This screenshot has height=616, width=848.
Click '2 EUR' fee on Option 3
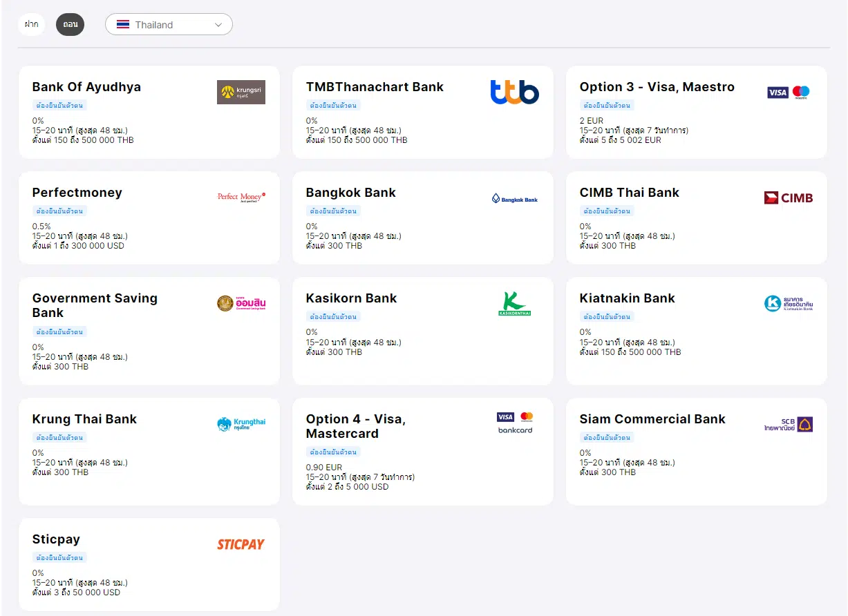point(592,121)
